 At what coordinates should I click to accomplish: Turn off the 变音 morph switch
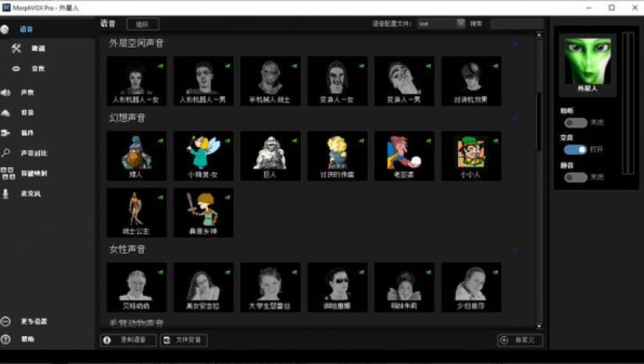[575, 149]
